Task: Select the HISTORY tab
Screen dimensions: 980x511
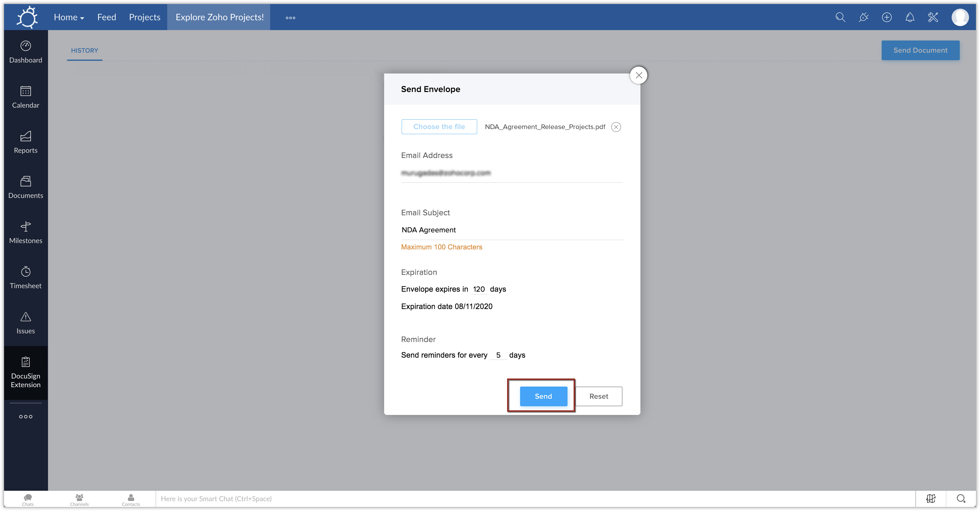Action: point(84,50)
